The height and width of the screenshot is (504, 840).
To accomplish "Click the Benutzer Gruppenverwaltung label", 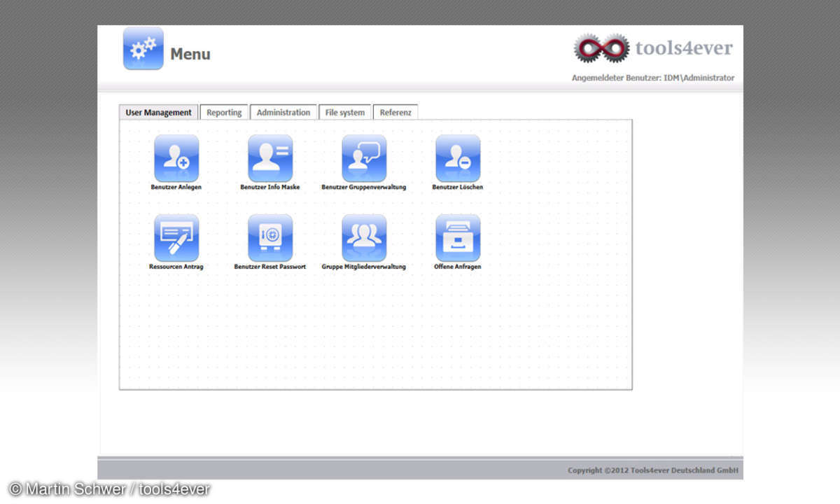I will [x=364, y=188].
